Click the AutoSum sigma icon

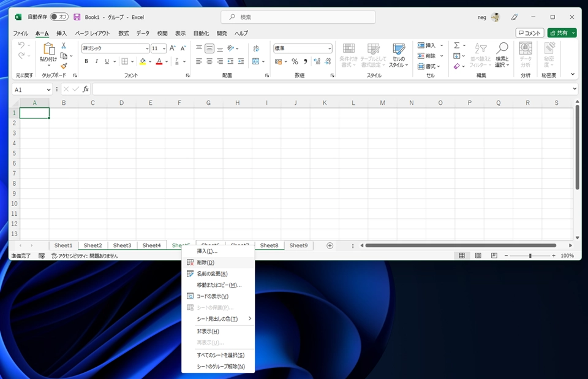click(x=457, y=45)
